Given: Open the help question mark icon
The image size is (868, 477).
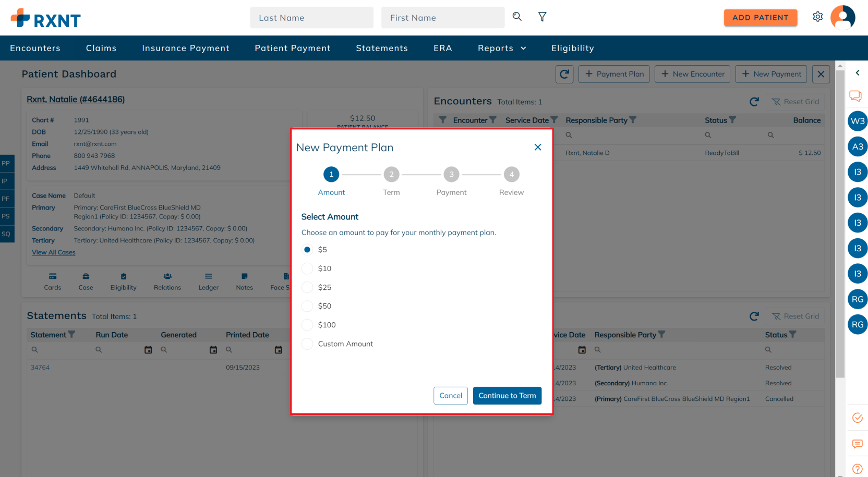Looking at the screenshot, I should coord(857,468).
